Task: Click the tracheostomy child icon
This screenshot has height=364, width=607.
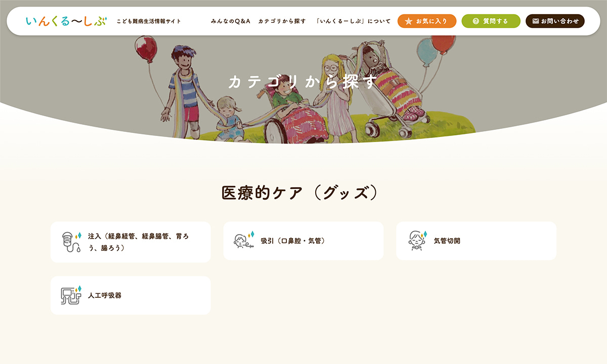Action: (418, 240)
